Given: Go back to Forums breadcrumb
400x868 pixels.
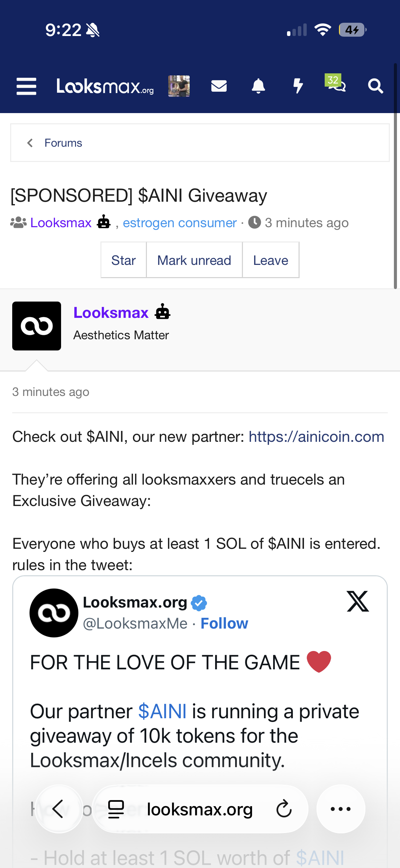Looking at the screenshot, I should [63, 143].
